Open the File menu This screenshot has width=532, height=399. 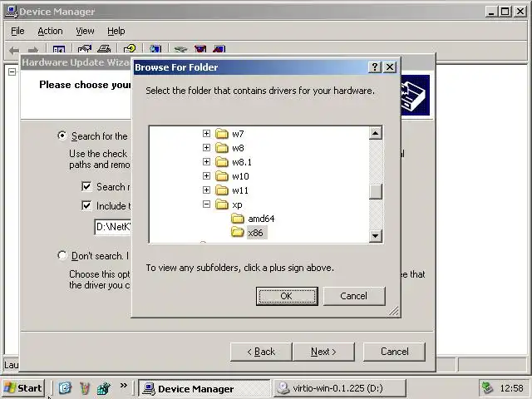(17, 31)
